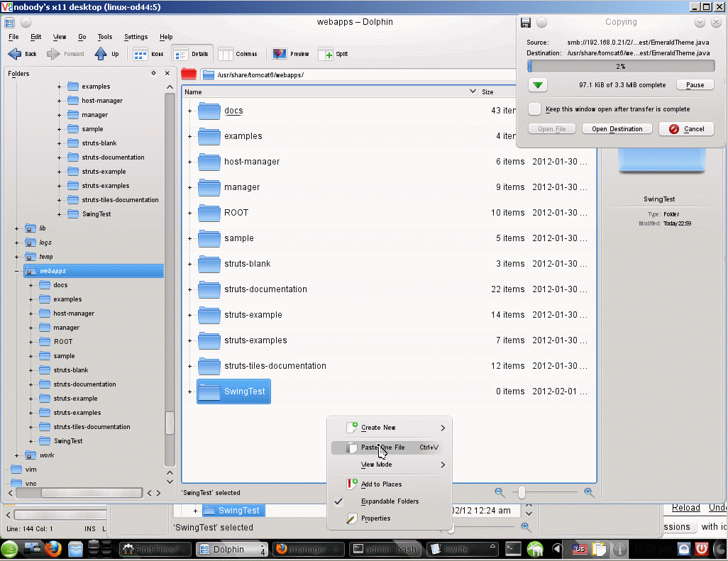Expand the lib node in Folders tree

pos(17,229)
